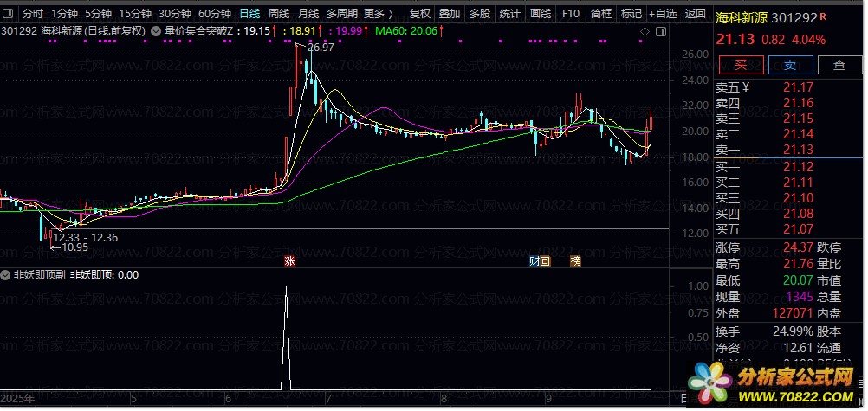Click the blue 卖 sell button
868x411 pixels.
click(x=790, y=65)
